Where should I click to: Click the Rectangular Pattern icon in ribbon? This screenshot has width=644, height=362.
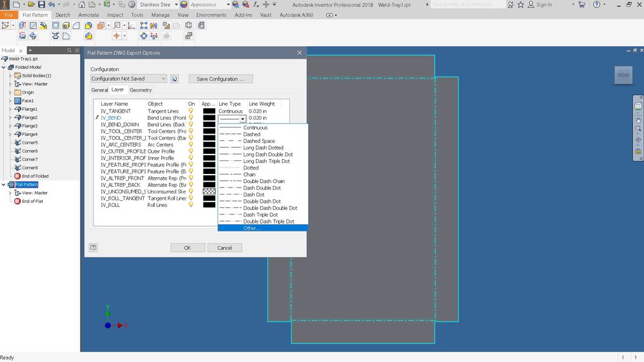coord(144,26)
